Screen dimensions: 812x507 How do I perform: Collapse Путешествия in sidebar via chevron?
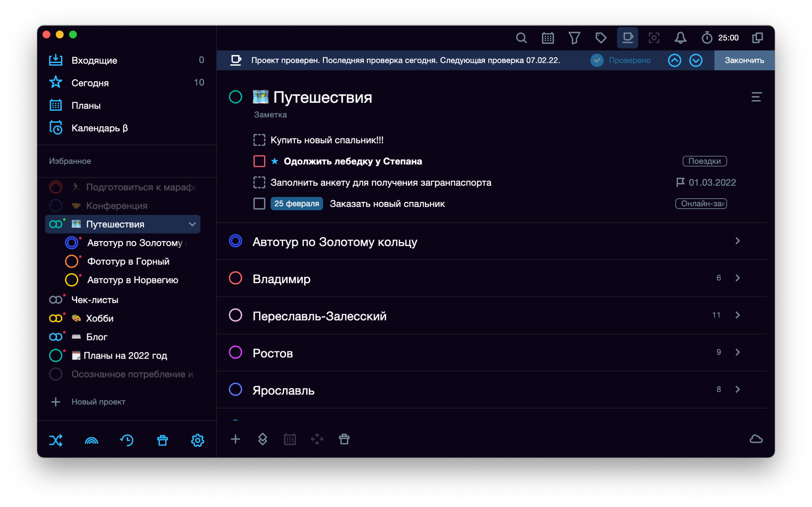tap(192, 224)
